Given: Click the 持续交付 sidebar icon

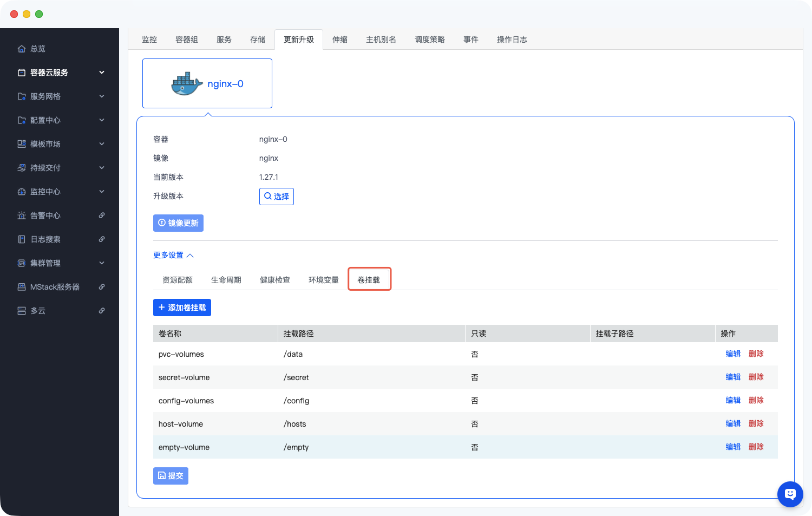Looking at the screenshot, I should pyautogui.click(x=22, y=168).
